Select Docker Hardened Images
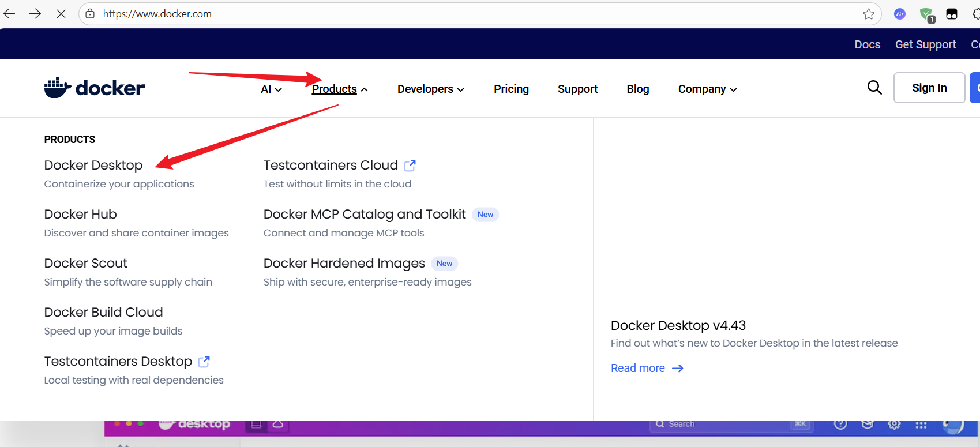 344,263
